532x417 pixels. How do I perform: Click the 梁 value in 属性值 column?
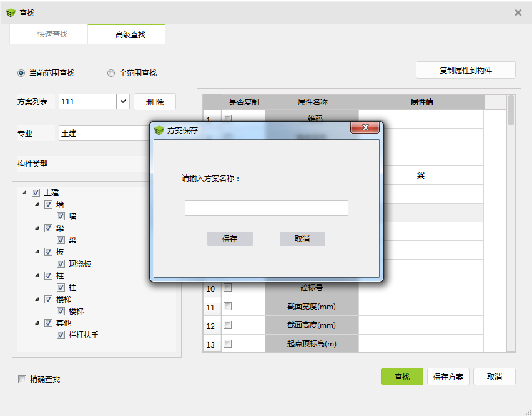click(421, 175)
